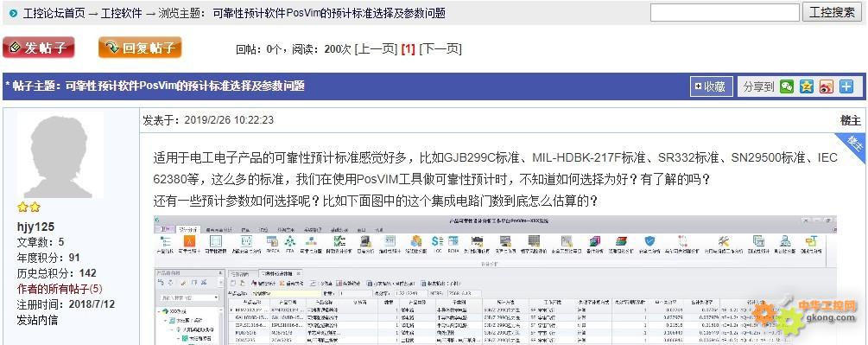
Task: Open 工控软件 breadcrumb link
Action: (121, 13)
